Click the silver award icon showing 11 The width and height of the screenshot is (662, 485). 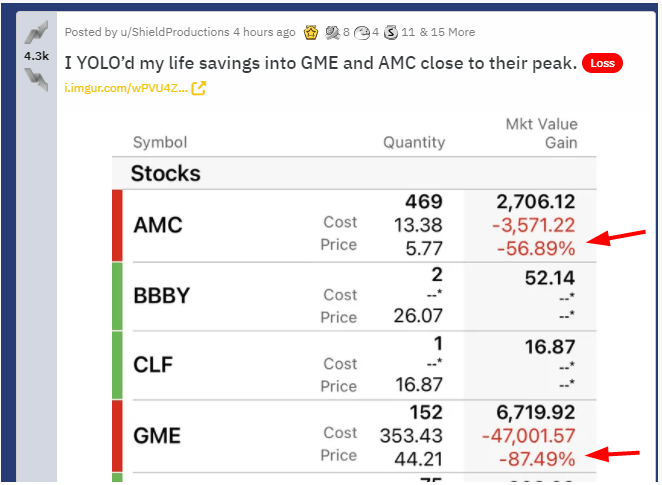(x=391, y=33)
